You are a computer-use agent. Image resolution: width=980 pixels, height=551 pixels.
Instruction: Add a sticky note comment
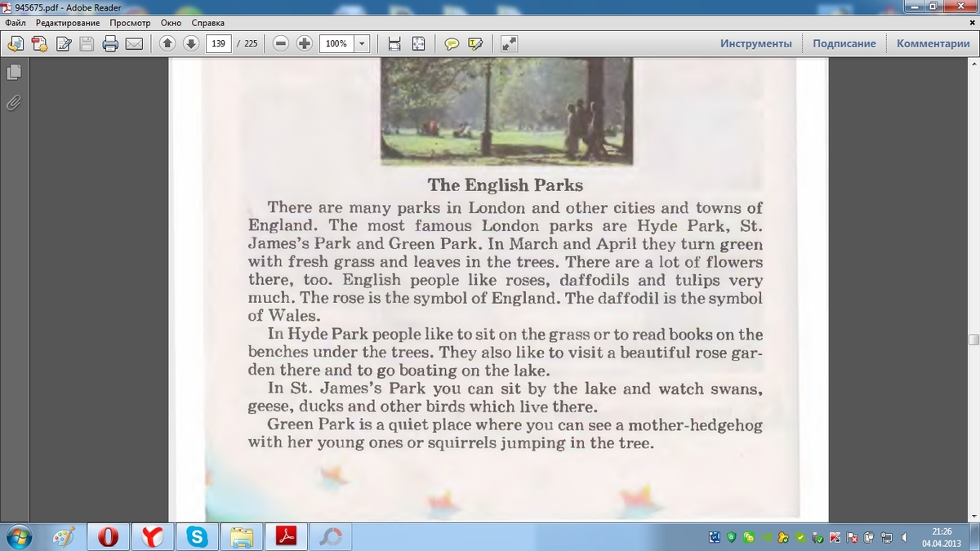[x=451, y=44]
